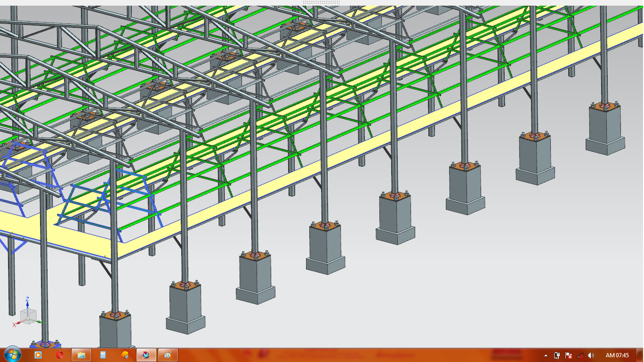644x362 pixels.
Task: Open the volume speaker control
Action: [591, 355]
